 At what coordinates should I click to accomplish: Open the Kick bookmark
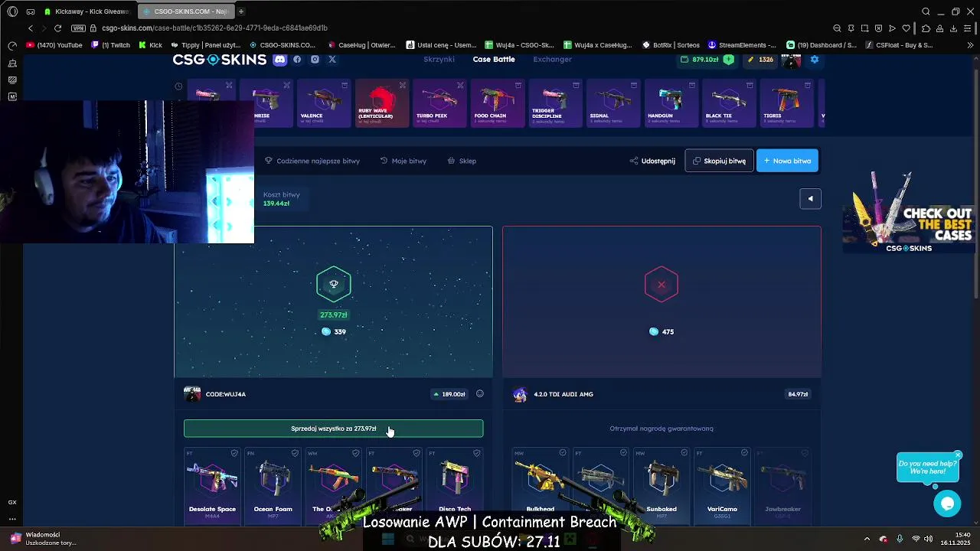(x=150, y=45)
